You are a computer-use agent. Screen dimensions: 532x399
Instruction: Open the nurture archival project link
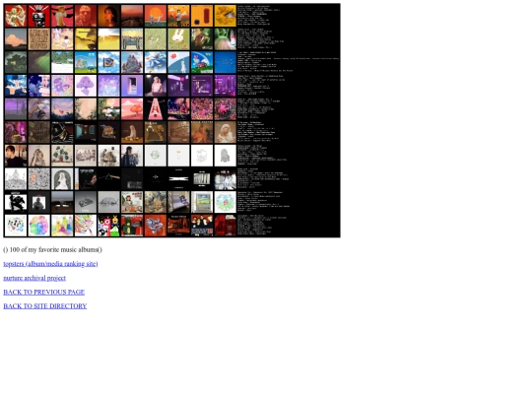click(34, 278)
